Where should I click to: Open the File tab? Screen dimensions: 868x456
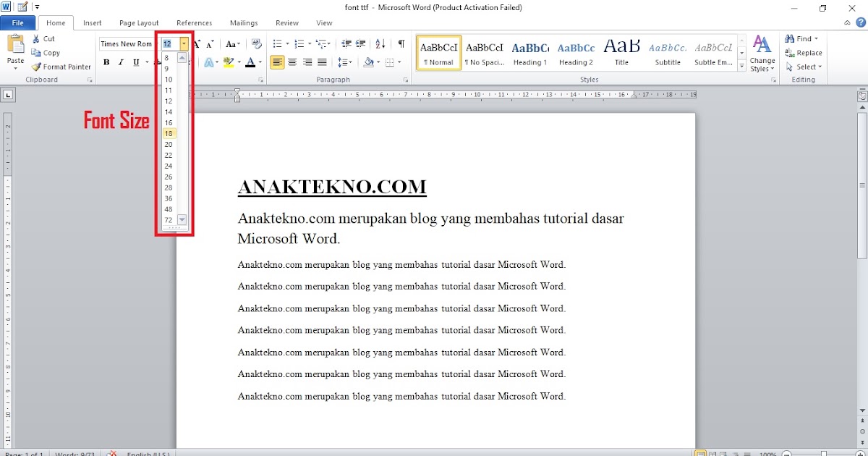point(17,23)
